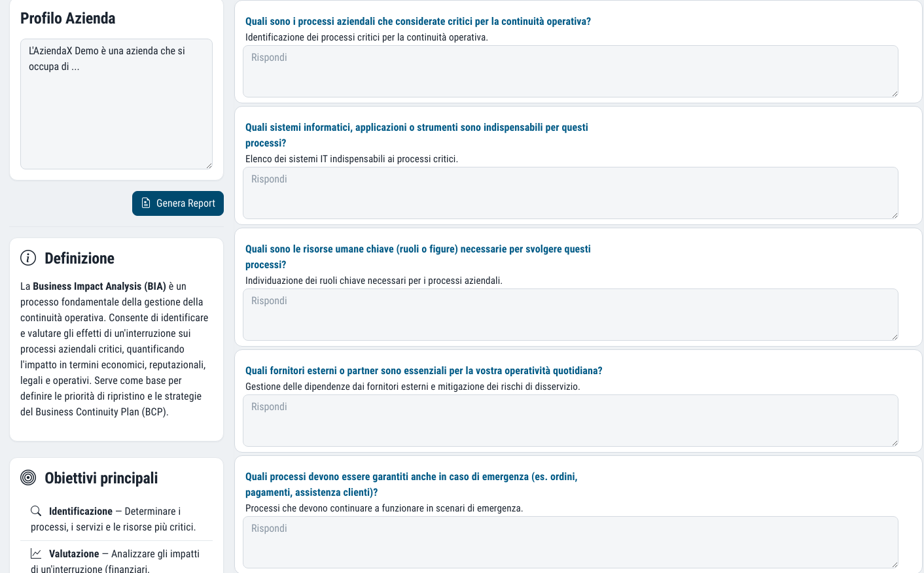Click the chart icon next to Valutazione
Viewport: 924px width, 573px height.
[36, 553]
